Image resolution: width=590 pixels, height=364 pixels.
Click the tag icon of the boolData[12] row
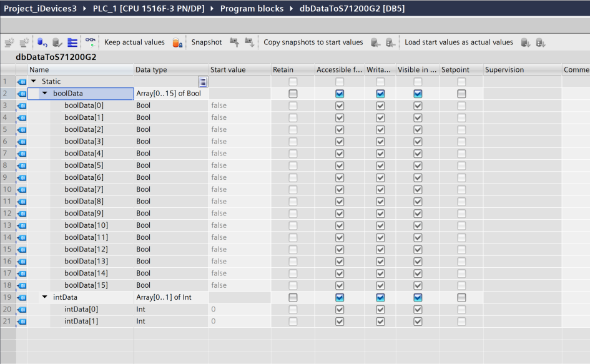22,250
